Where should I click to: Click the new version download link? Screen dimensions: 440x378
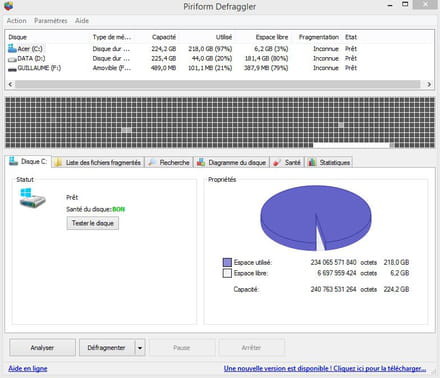pyautogui.click(x=325, y=368)
